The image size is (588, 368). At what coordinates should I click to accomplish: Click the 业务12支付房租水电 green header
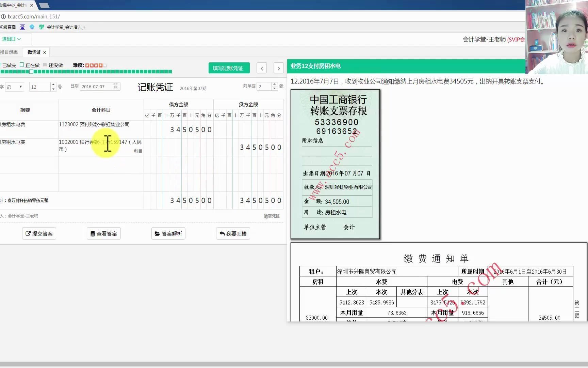(x=406, y=66)
